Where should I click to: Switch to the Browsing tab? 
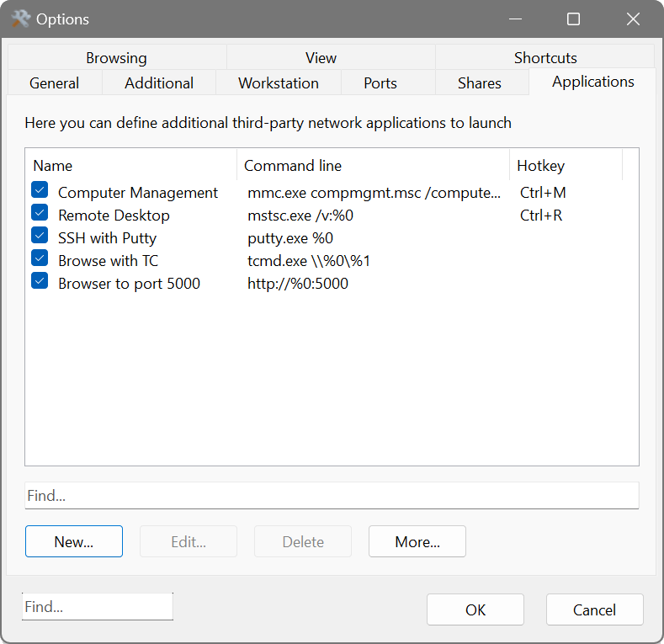pos(116,58)
